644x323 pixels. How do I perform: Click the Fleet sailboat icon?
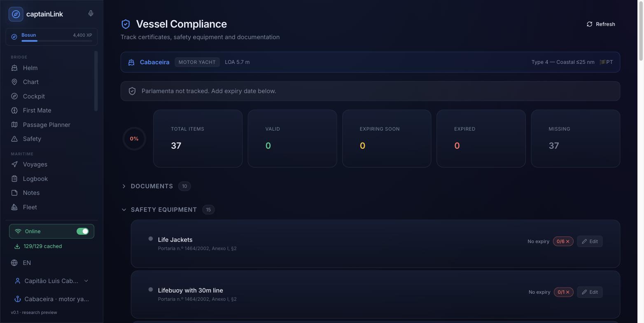(x=14, y=207)
